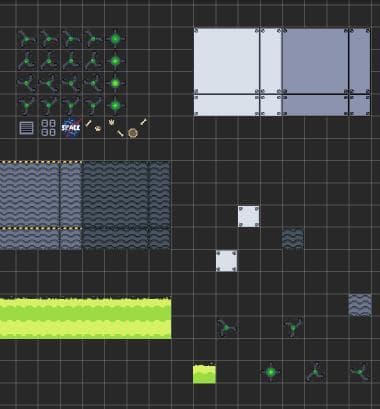Pick the four-window porthole tile
This screenshot has width=380, height=409.
(x=48, y=128)
